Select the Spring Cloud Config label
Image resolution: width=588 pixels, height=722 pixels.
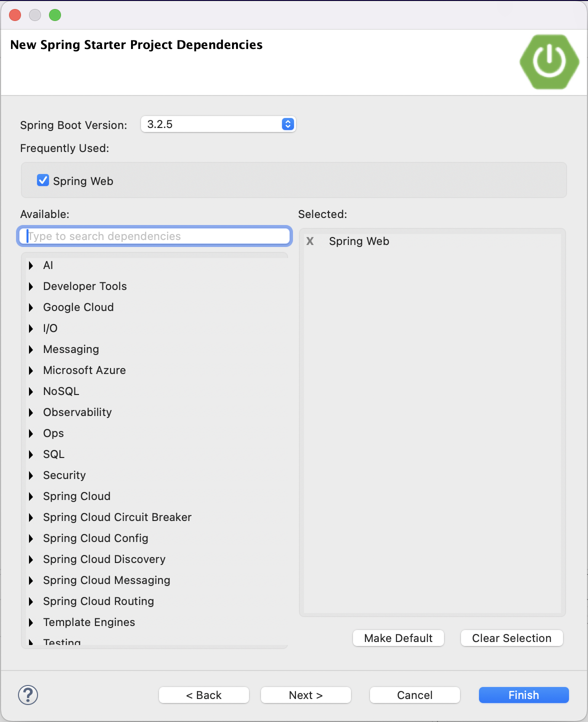click(95, 538)
